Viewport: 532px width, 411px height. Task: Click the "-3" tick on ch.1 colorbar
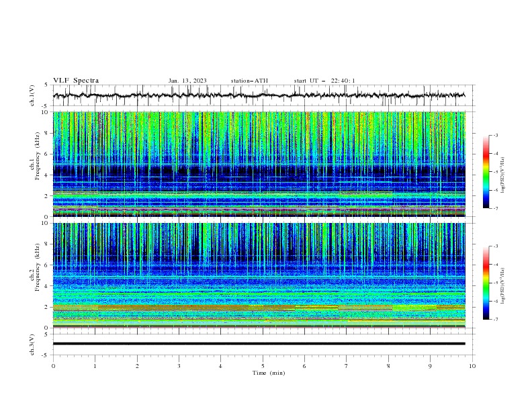coord(495,135)
